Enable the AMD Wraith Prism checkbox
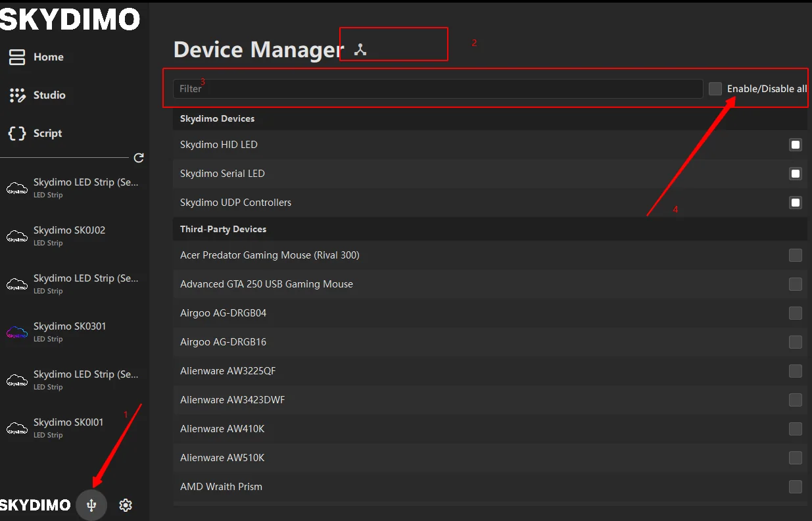Screen dimensions: 812x521 [x=796, y=487]
